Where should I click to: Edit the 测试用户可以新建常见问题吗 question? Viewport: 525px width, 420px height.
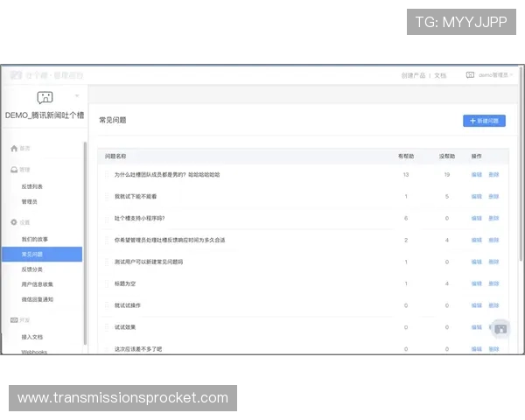pos(477,262)
